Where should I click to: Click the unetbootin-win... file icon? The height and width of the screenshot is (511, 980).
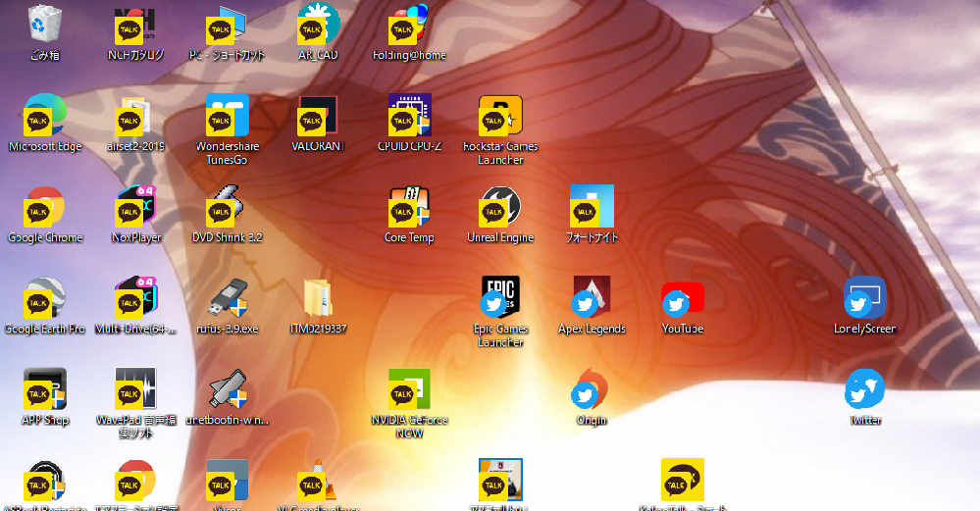coord(229,388)
